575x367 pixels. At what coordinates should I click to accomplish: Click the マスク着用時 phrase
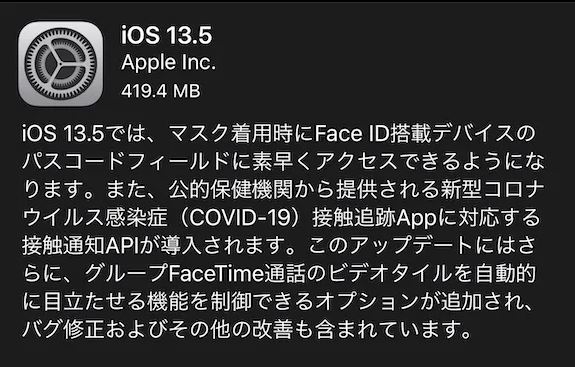pos(231,134)
